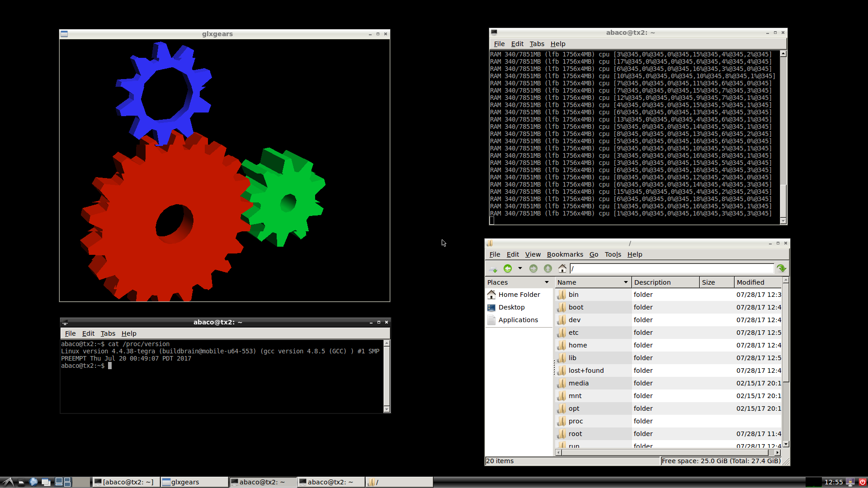This screenshot has width=868, height=488.
Task: Expand the Desktop bookmark in Places panel
Action: click(x=511, y=307)
